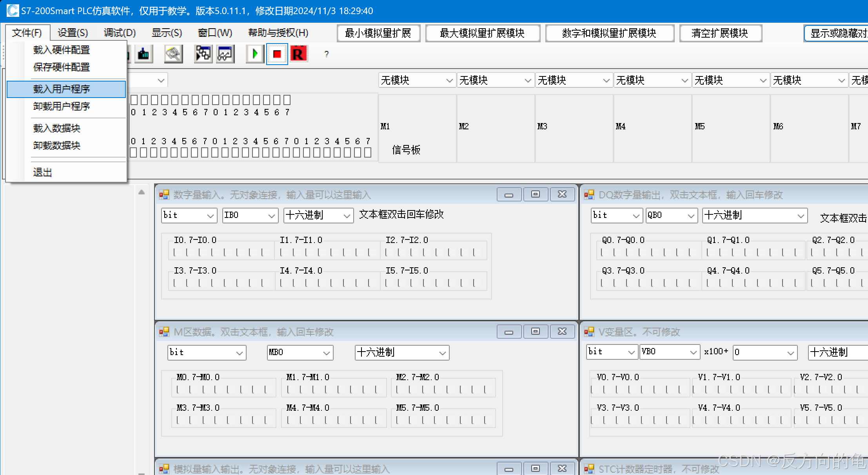Screen dimensions: 868x475
Task: Click the magnifier monitor toolbar icon
Action: pyautogui.click(x=173, y=54)
